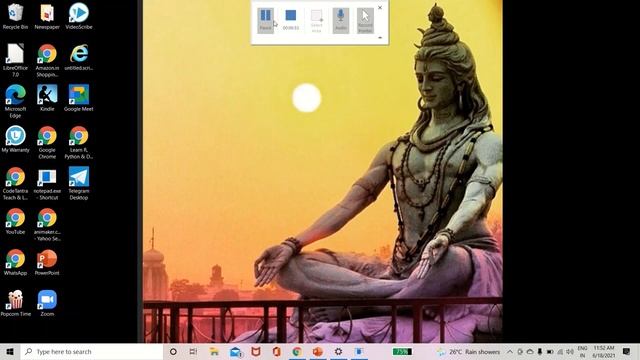The width and height of the screenshot is (640, 360).
Task: Launch the PowerPoint desktop icon
Action: point(47,262)
